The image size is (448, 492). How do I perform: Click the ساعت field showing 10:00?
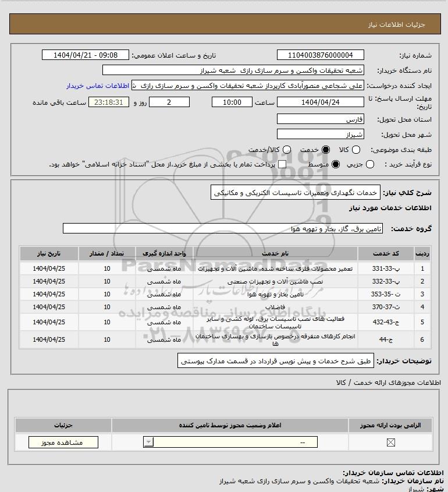click(232, 102)
